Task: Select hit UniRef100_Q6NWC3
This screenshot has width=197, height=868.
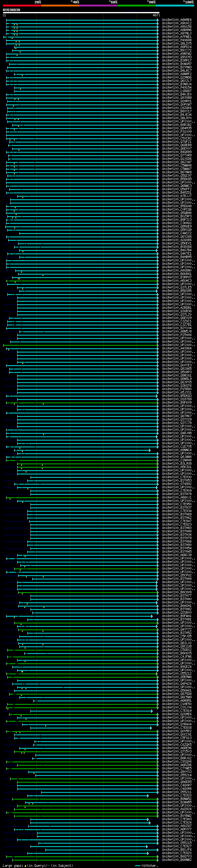Action: click(176, 186)
